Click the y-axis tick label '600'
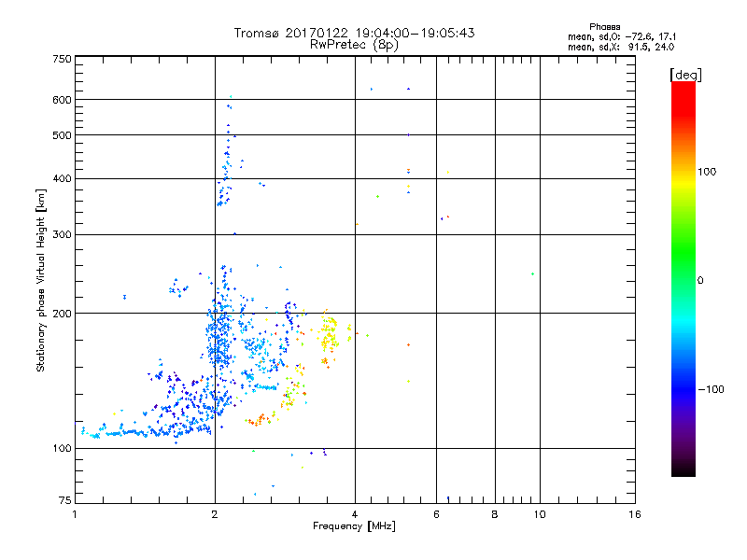 [x=62, y=100]
